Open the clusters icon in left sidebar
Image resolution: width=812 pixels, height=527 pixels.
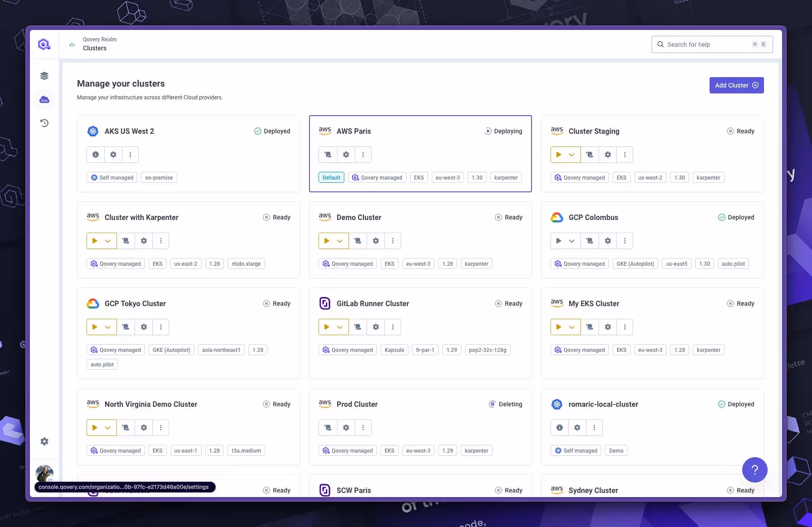click(44, 100)
